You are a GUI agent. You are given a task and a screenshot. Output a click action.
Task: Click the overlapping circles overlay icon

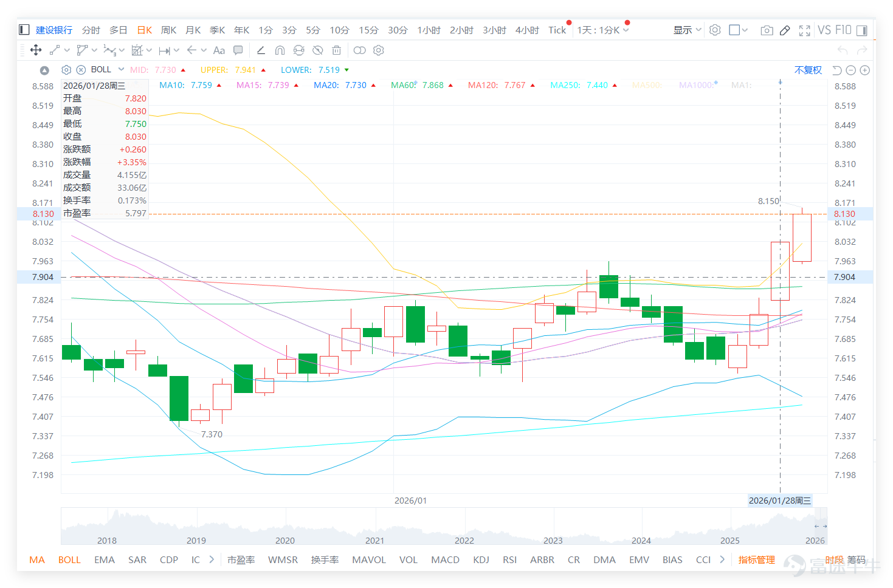[360, 50]
